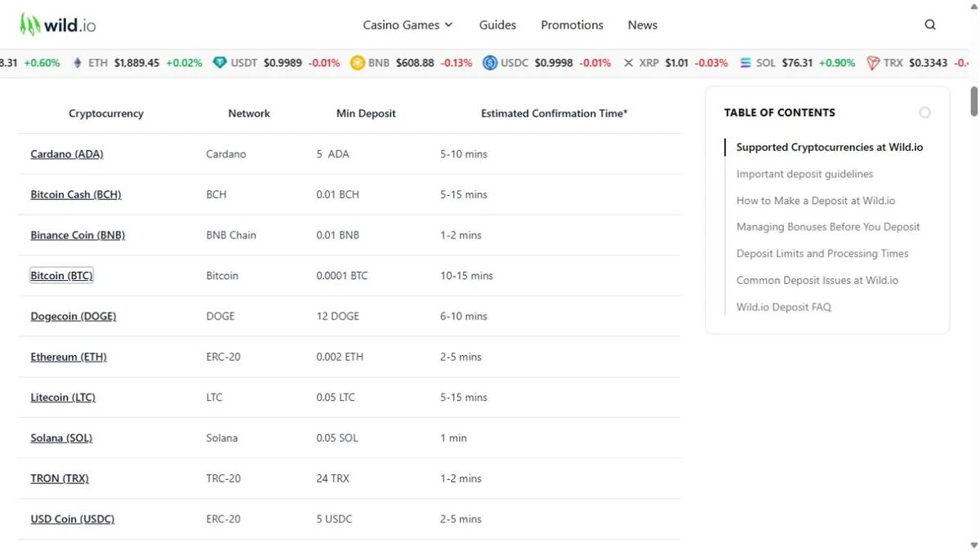This screenshot has height=551, width=980.
Task: Open the Bitcoin Cash (BCH) link
Action: pyautogui.click(x=76, y=194)
